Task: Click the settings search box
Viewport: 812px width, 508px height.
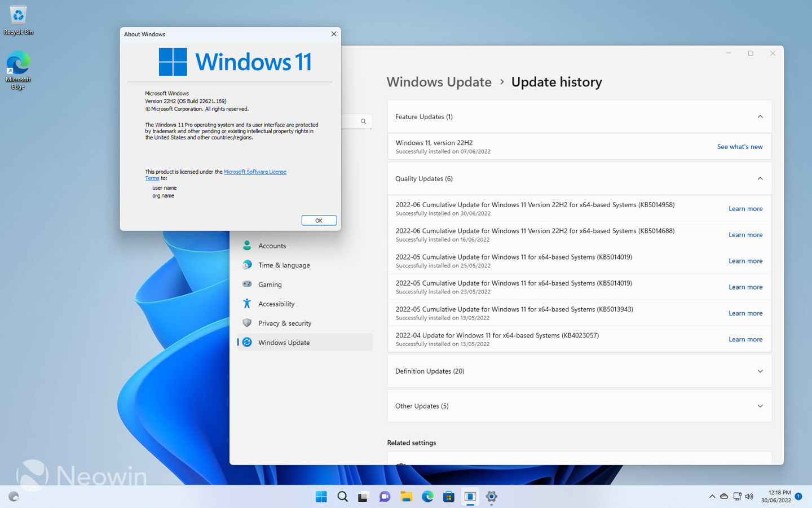Action: 355,121
